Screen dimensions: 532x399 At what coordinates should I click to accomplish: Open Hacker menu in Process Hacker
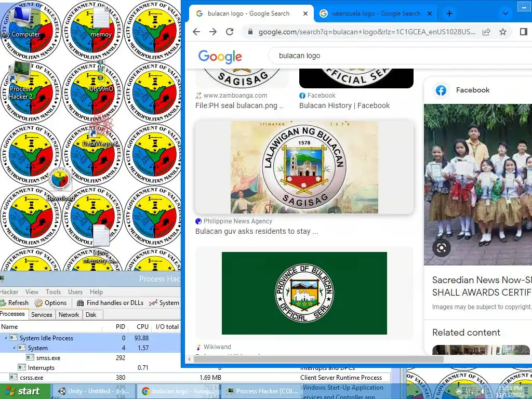[x=9, y=292]
